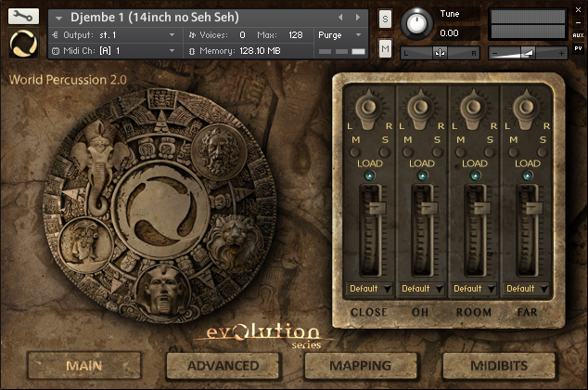Toggle the PV button

(x=578, y=48)
